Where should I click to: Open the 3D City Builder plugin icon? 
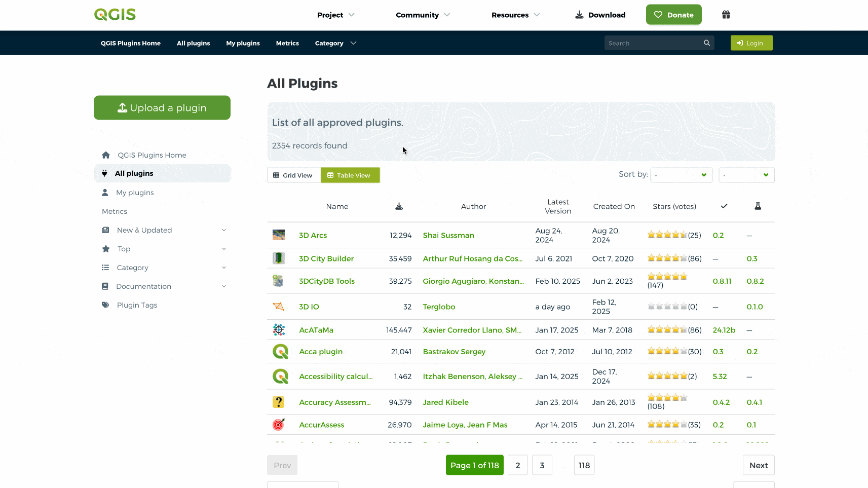(x=278, y=258)
